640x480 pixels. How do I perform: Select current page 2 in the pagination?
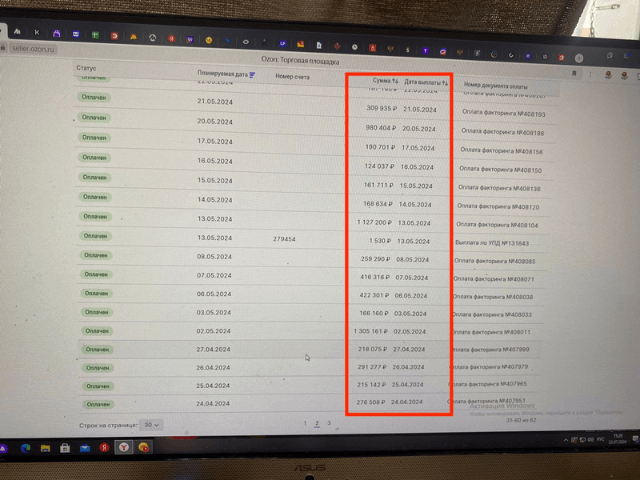coord(317,423)
